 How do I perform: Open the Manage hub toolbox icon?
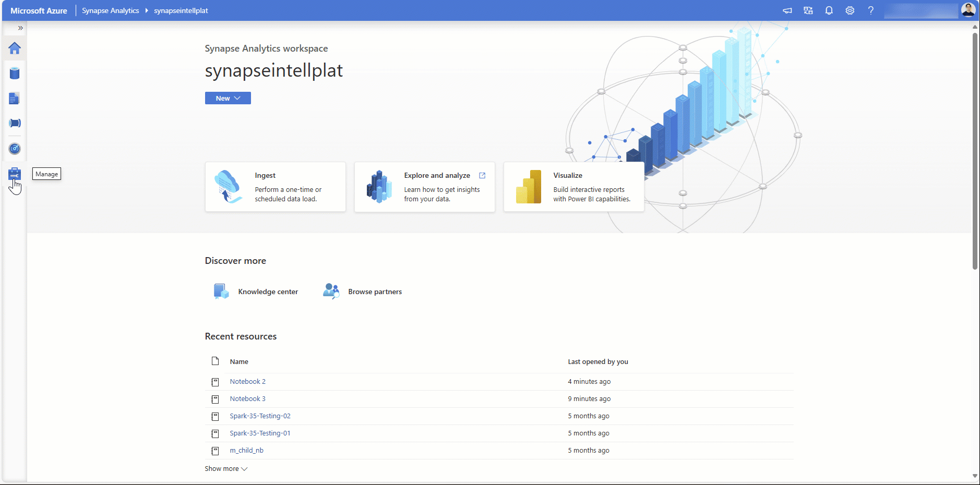pyautogui.click(x=15, y=174)
